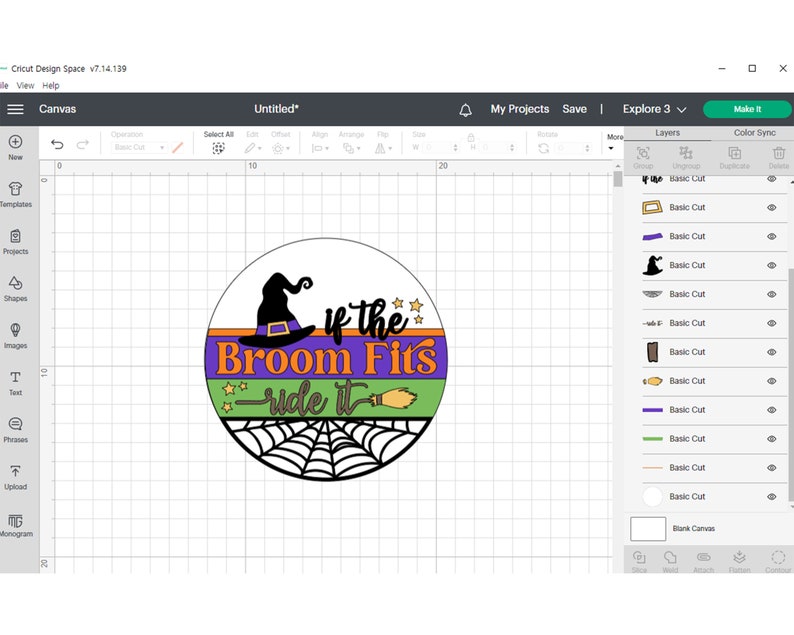Click the Undo arrow

[x=57, y=145]
